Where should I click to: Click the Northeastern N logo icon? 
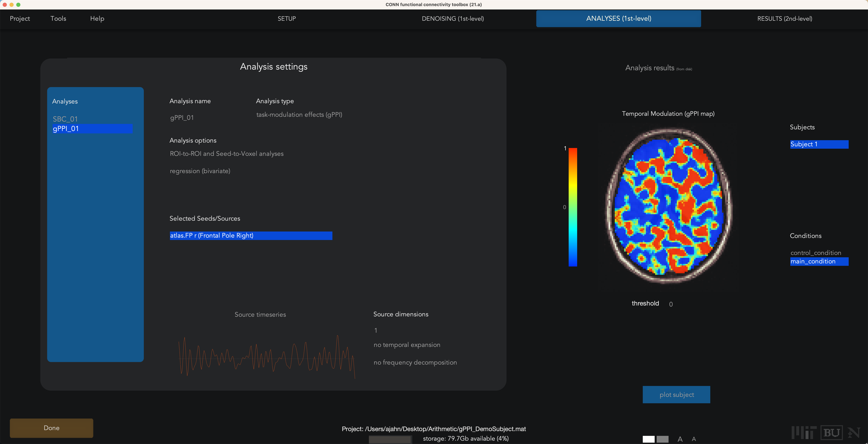(854, 432)
